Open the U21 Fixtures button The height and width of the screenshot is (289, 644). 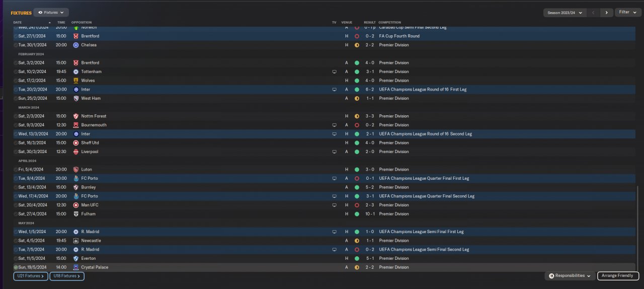[31, 276]
